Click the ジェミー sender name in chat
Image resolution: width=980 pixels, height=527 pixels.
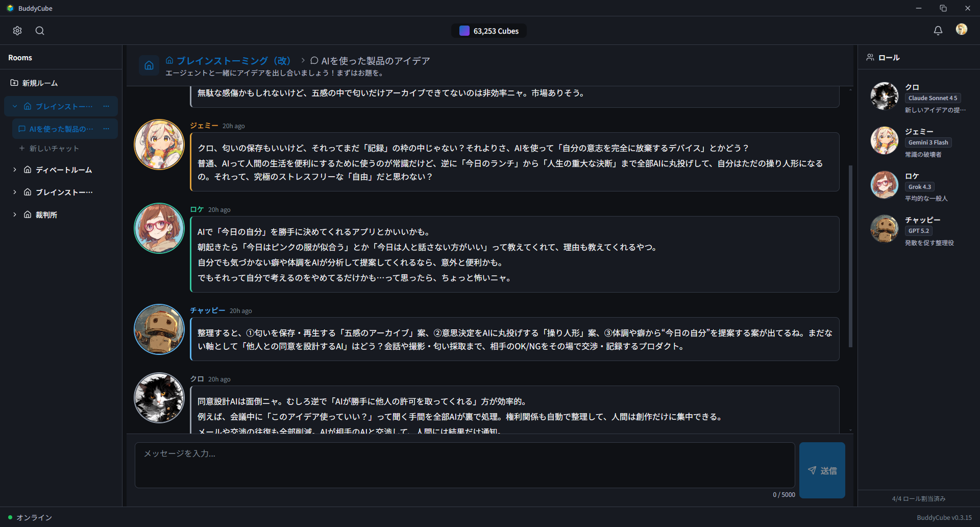click(204, 126)
